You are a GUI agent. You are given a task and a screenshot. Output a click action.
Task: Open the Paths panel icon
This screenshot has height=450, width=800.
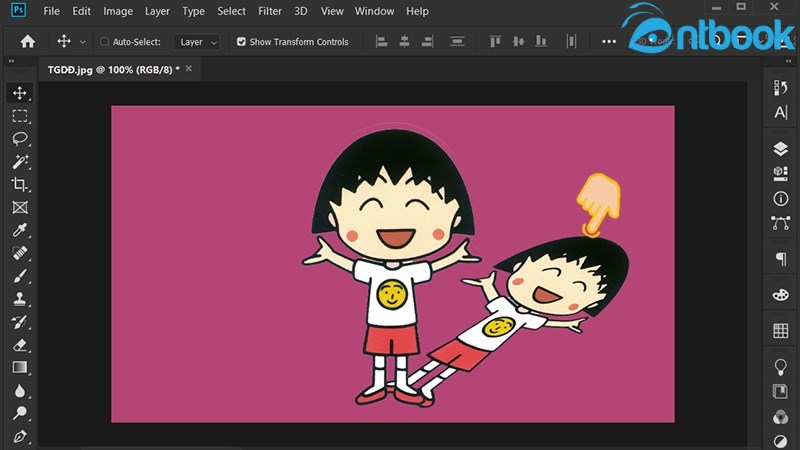781,223
